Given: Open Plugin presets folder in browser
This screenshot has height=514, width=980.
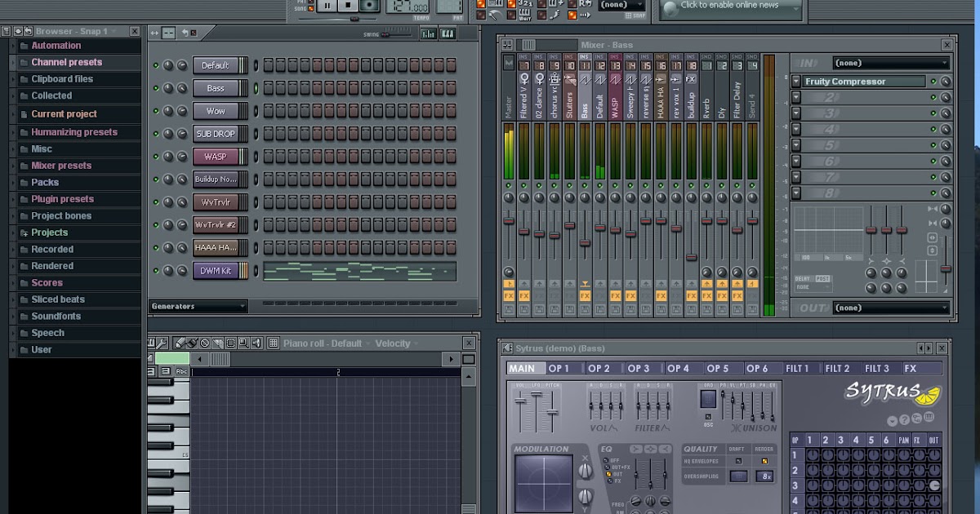Looking at the screenshot, I should pos(63,199).
